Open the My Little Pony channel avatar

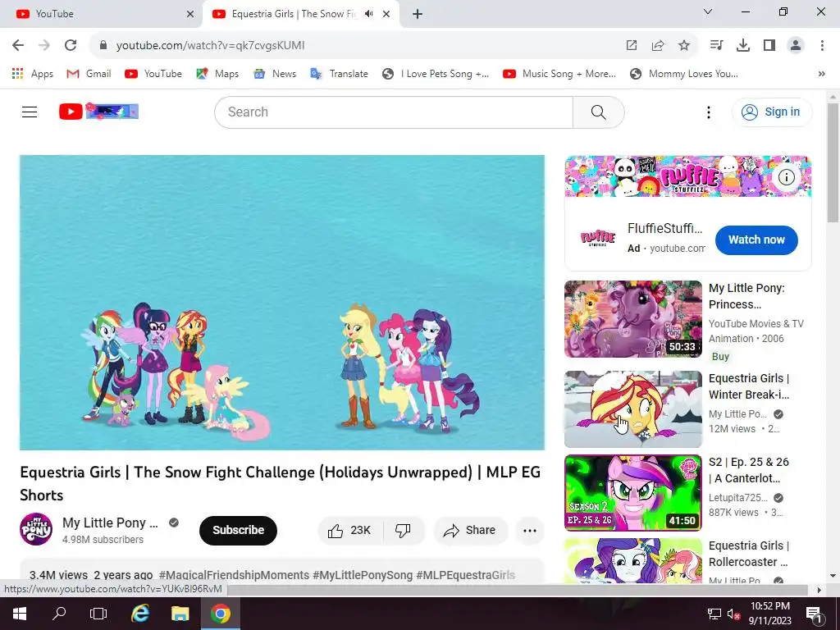36,529
